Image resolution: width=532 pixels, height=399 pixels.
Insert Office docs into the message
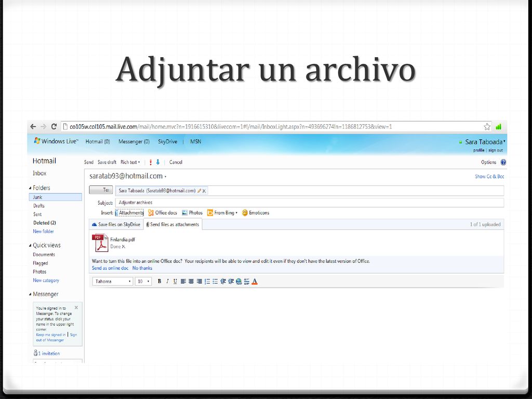pyautogui.click(x=163, y=212)
